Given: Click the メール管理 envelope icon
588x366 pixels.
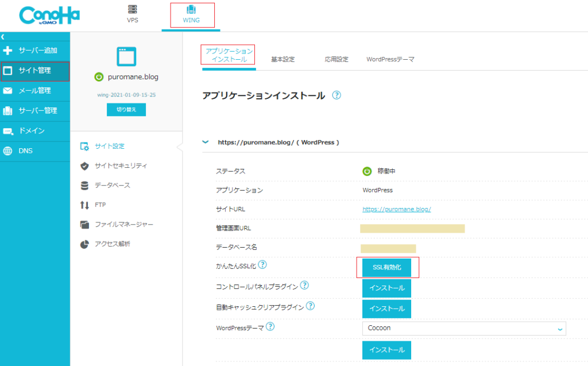Looking at the screenshot, I should 7,90.
